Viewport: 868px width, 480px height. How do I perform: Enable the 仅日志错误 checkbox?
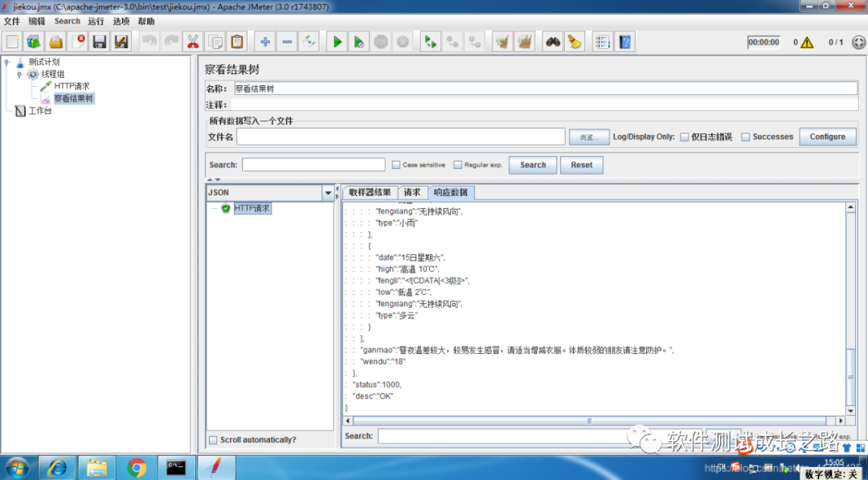tap(685, 137)
